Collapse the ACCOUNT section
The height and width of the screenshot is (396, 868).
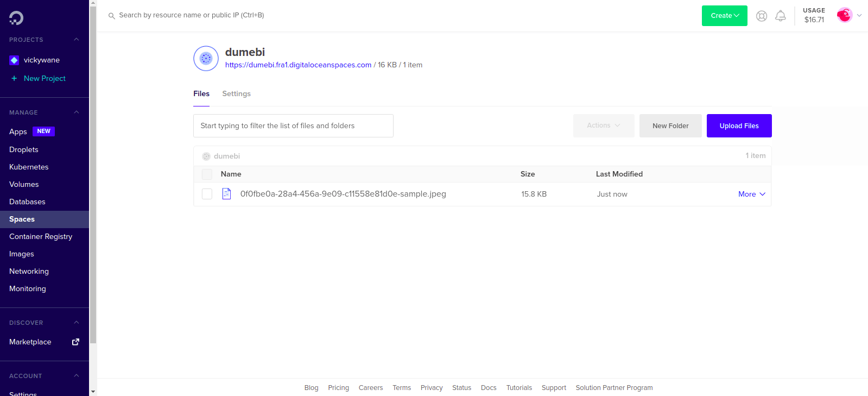[77, 375]
